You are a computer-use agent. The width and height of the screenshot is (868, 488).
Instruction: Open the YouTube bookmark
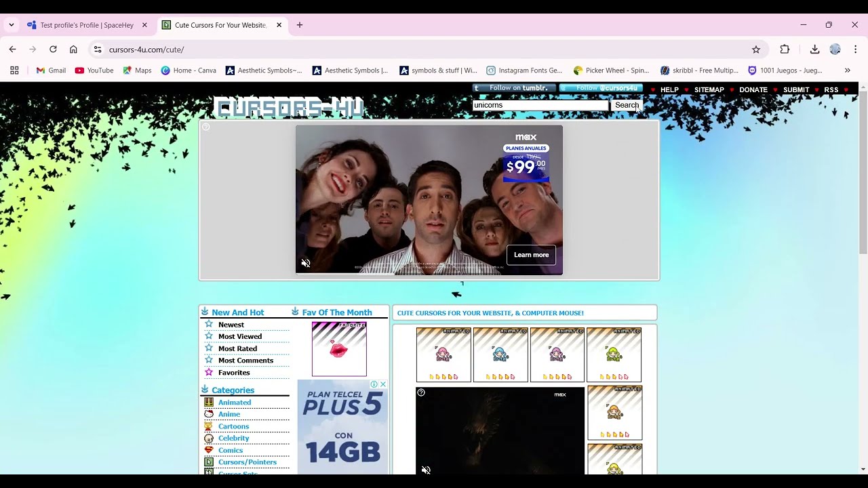(94, 70)
